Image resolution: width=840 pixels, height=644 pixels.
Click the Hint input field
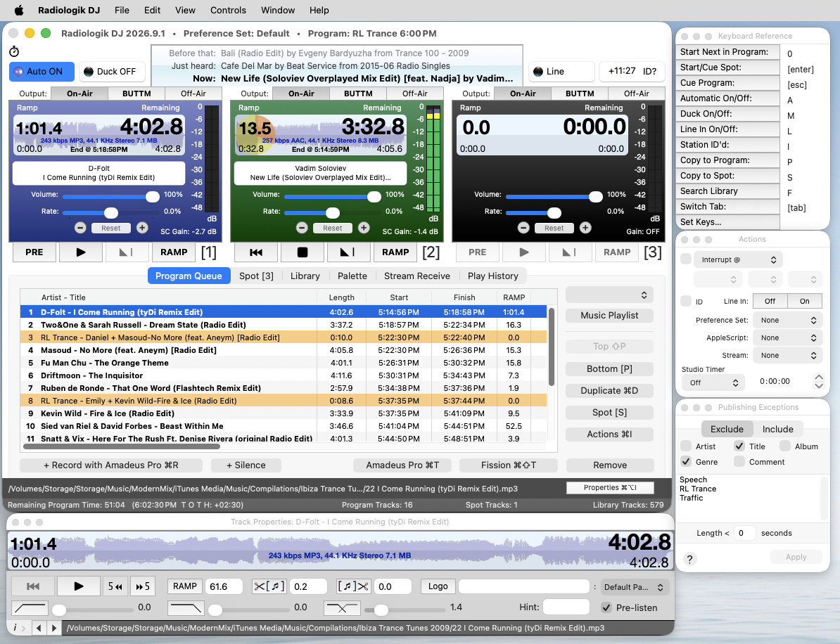coord(566,607)
